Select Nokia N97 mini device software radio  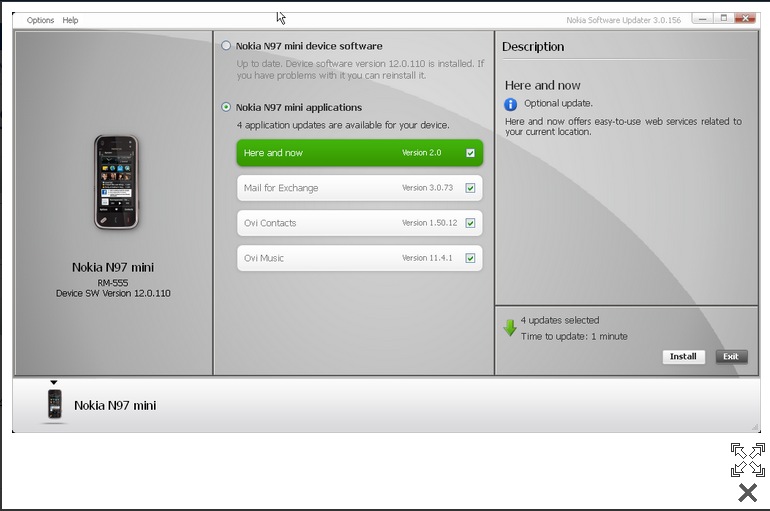pyautogui.click(x=226, y=46)
